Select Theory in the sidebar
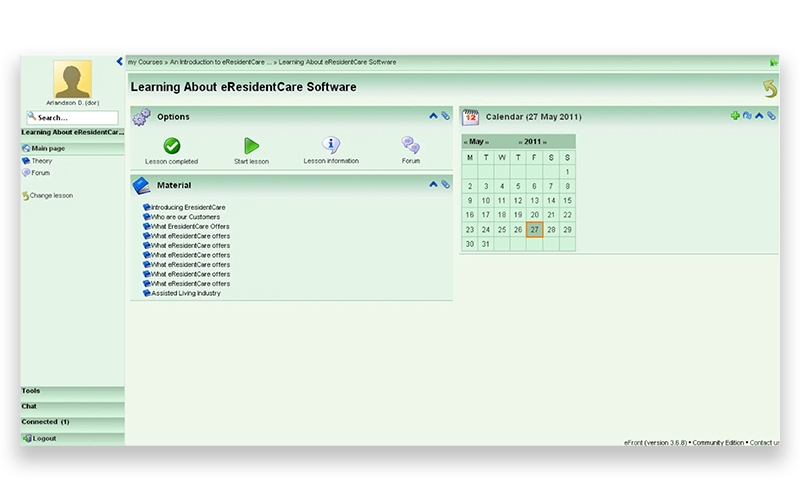 (41, 161)
